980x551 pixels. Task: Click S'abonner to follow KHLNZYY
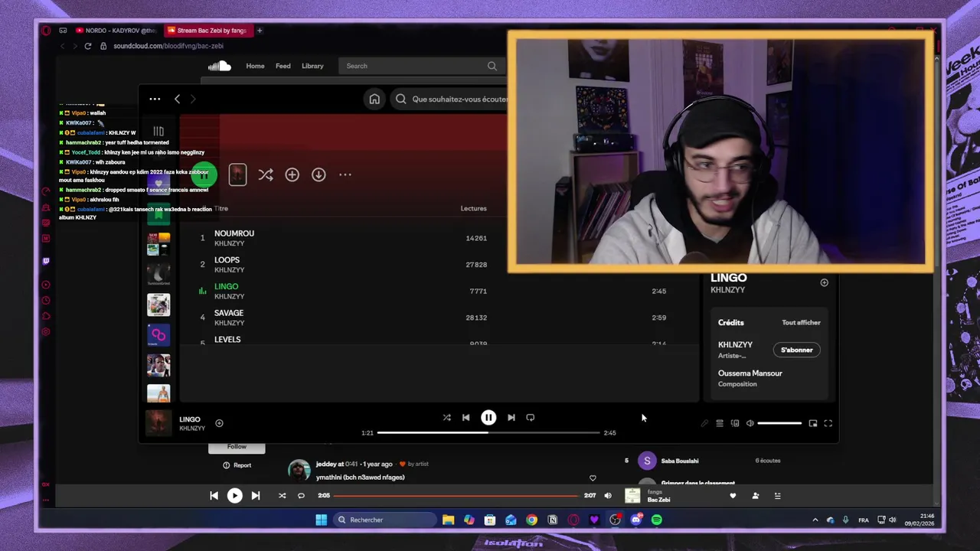[x=796, y=350]
